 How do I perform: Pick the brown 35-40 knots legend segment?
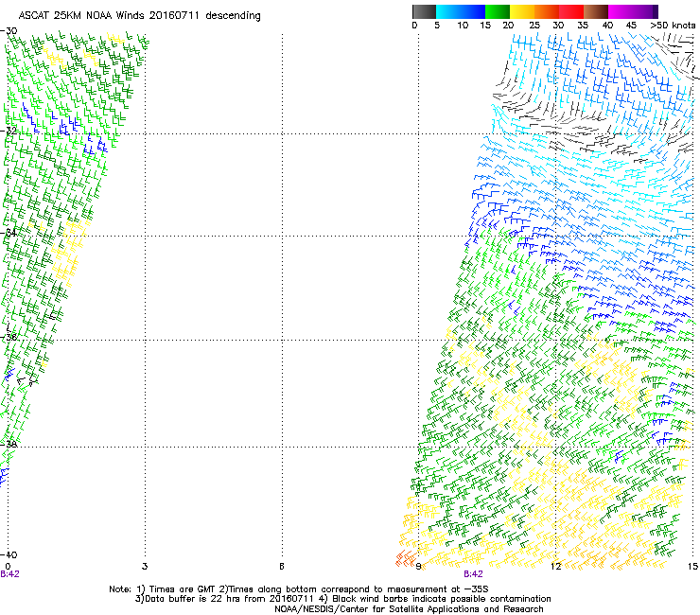point(596,11)
